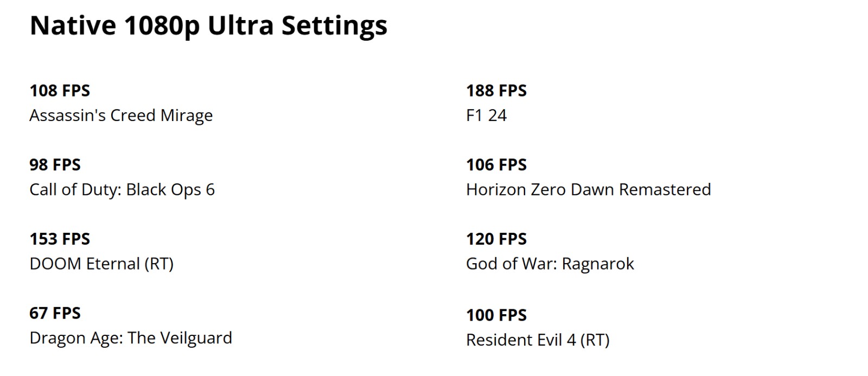Click the F1 24 label

click(487, 116)
